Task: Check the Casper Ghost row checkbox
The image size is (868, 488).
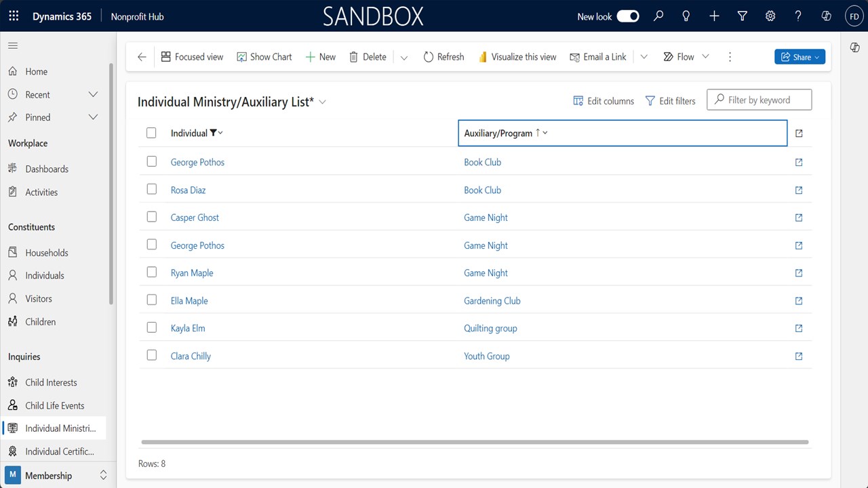Action: [151, 217]
